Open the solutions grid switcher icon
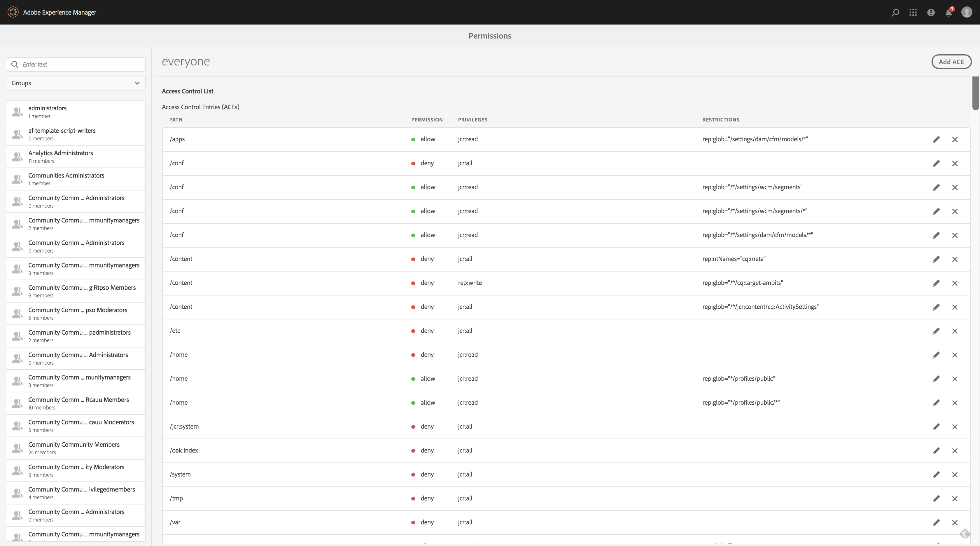This screenshot has height=546, width=980. tap(913, 12)
